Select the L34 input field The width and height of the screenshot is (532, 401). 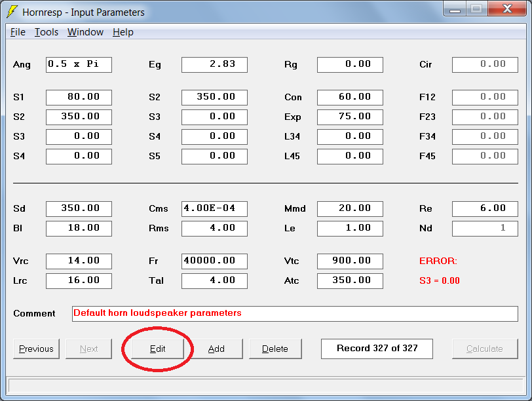pos(350,137)
